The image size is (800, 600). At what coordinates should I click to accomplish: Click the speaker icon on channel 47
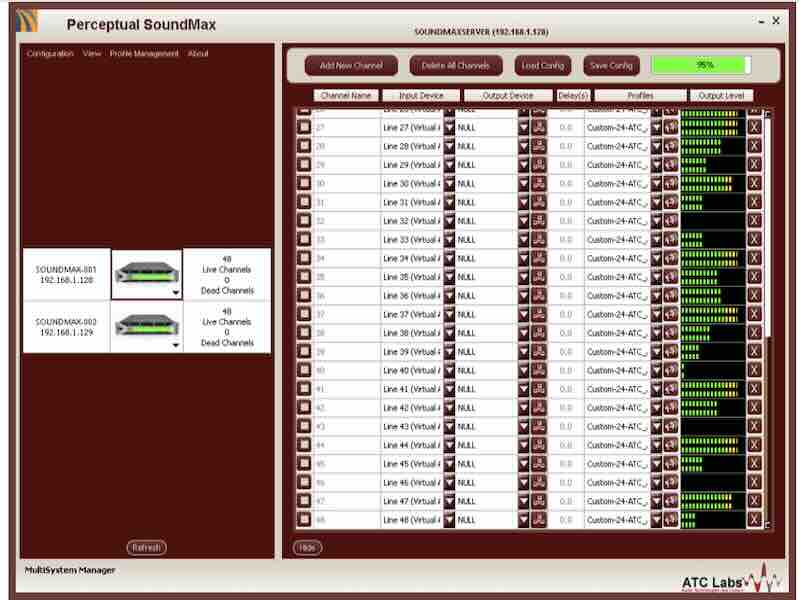pyautogui.click(x=670, y=501)
